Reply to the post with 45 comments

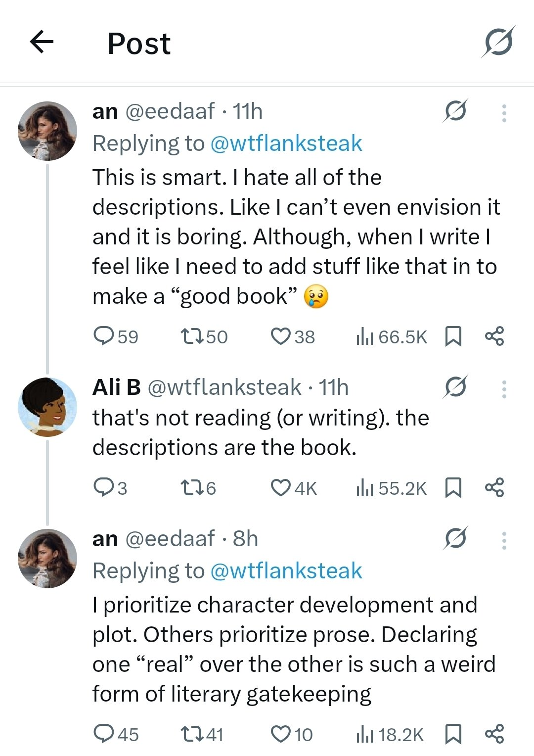pos(116,734)
